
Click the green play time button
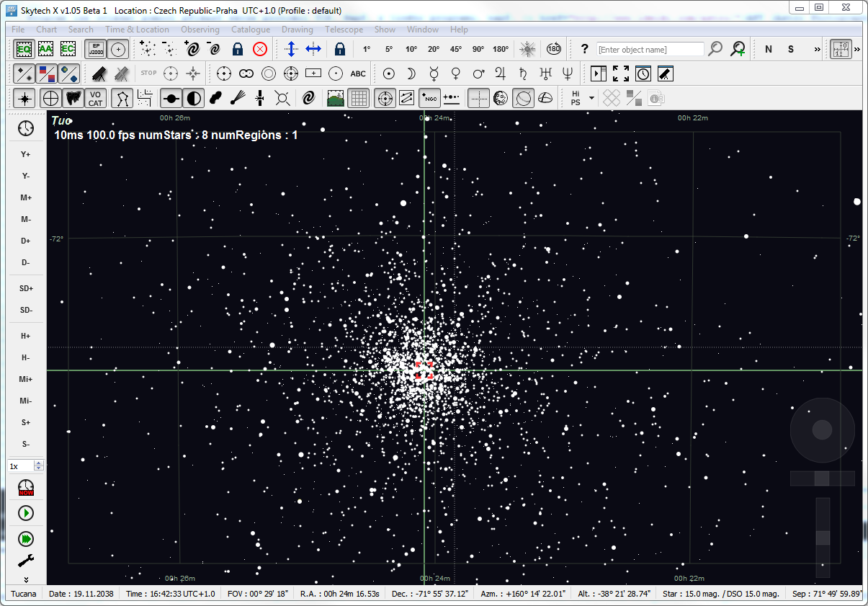click(26, 513)
